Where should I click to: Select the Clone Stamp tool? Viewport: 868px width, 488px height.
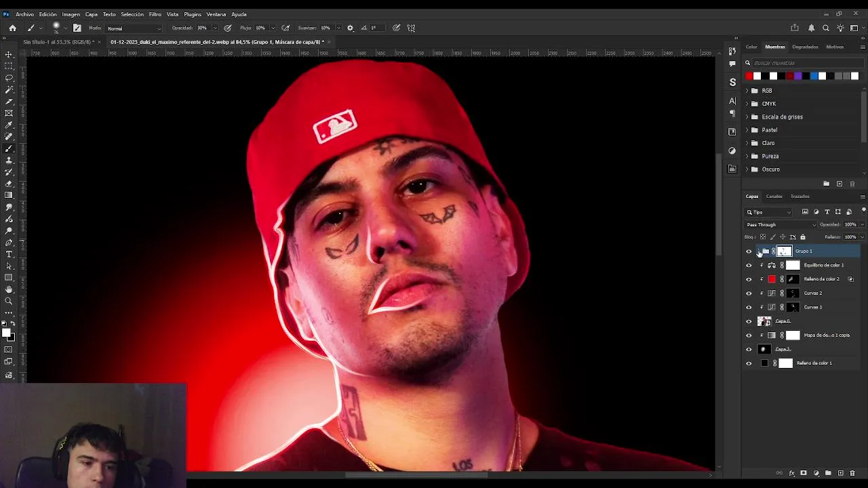click(x=9, y=160)
